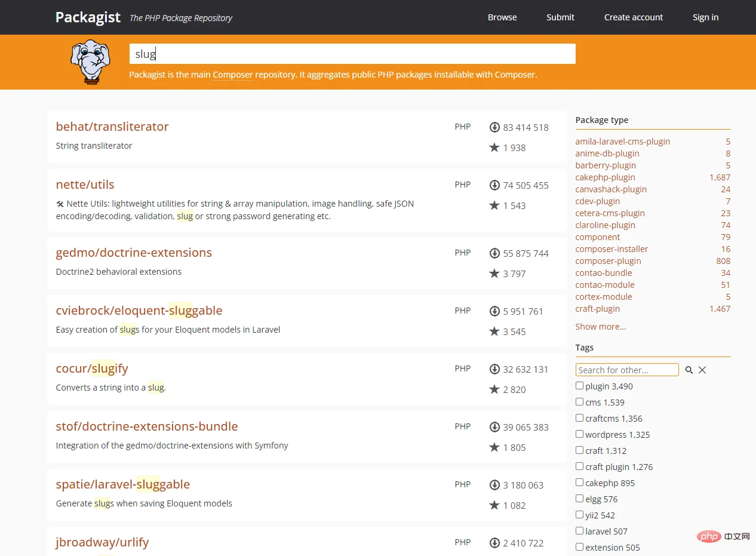Viewport: 756px width, 556px height.
Task: Click download icon for spatie/laravel-sluggable
Action: click(494, 485)
